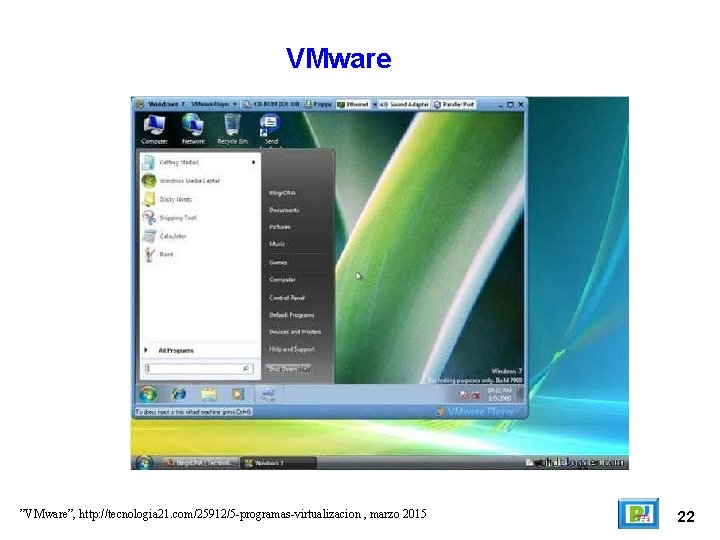Open the Games link
720x540 pixels.
coord(278,262)
